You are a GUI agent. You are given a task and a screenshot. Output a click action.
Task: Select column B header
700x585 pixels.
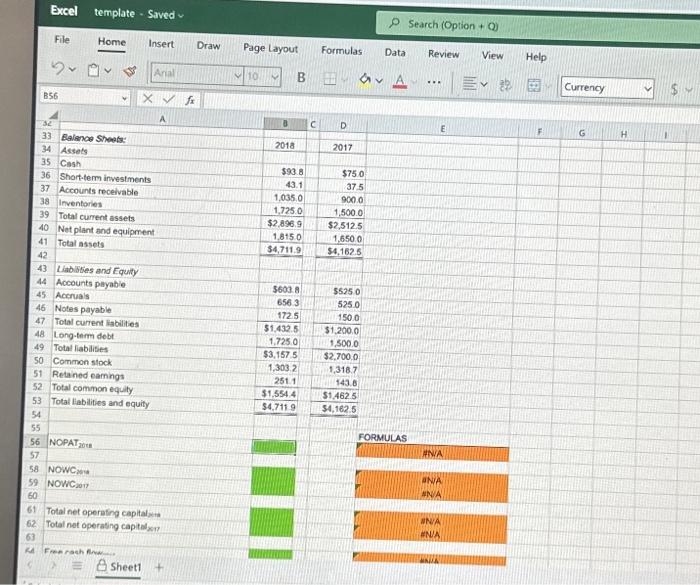coord(285,124)
